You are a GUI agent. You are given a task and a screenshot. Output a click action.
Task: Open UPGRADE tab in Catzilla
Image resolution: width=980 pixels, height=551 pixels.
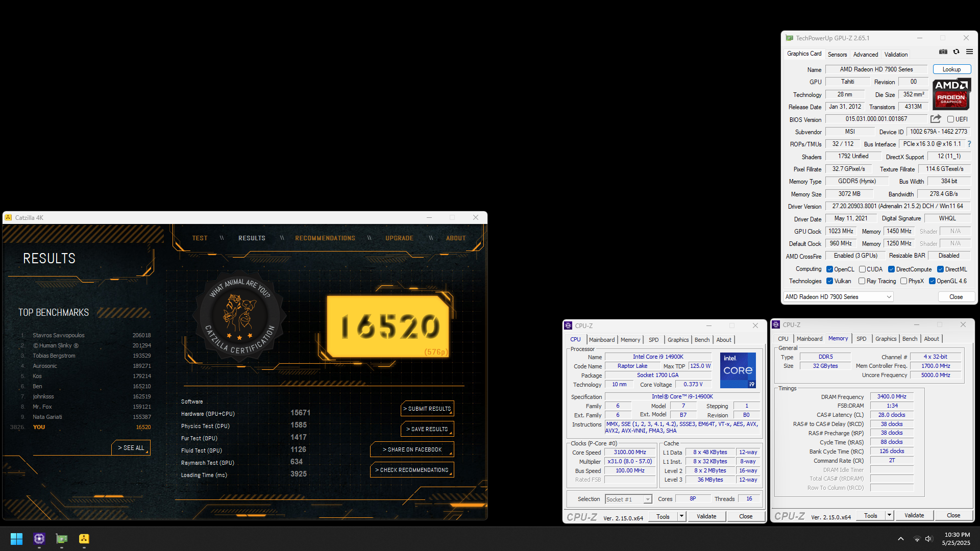(399, 238)
